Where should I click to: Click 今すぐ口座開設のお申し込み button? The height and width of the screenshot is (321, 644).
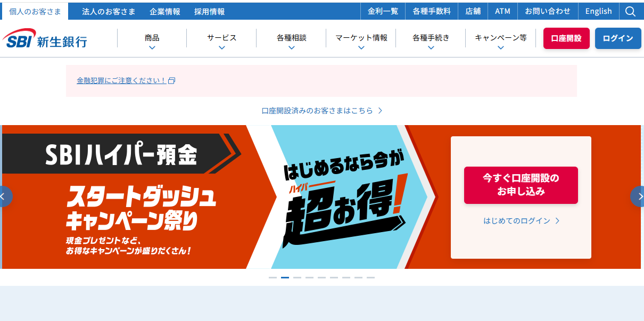click(521, 185)
